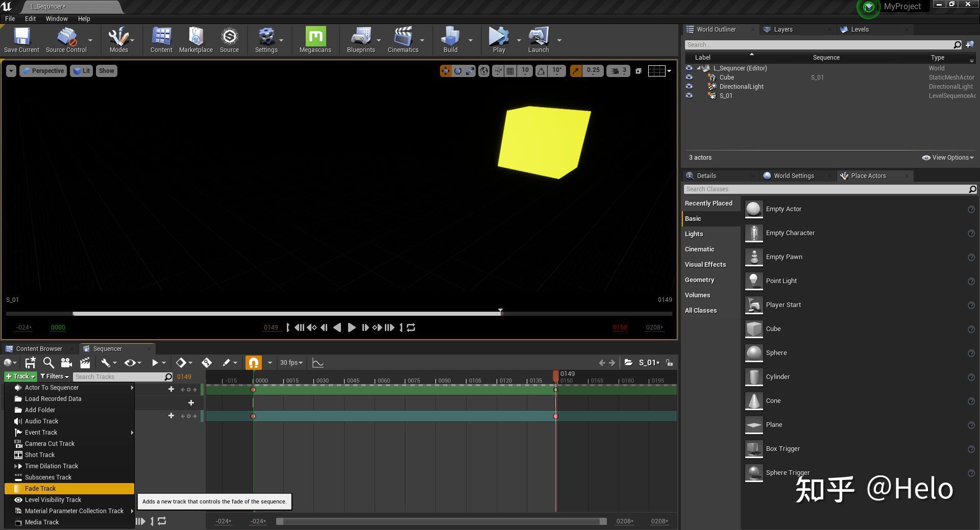
Task: Select Fade Track from the Track menu
Action: click(x=41, y=488)
